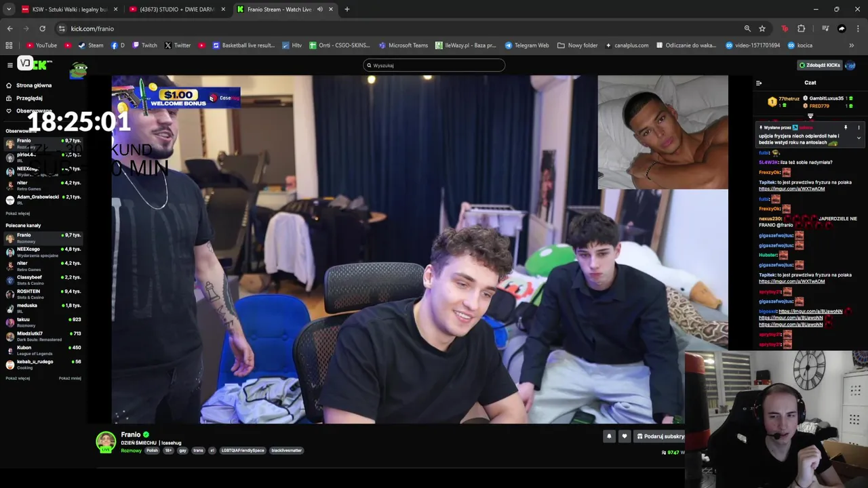Image resolution: width=868 pixels, height=488 pixels.
Task: Open the red Tp extension icon
Action: pos(785,28)
